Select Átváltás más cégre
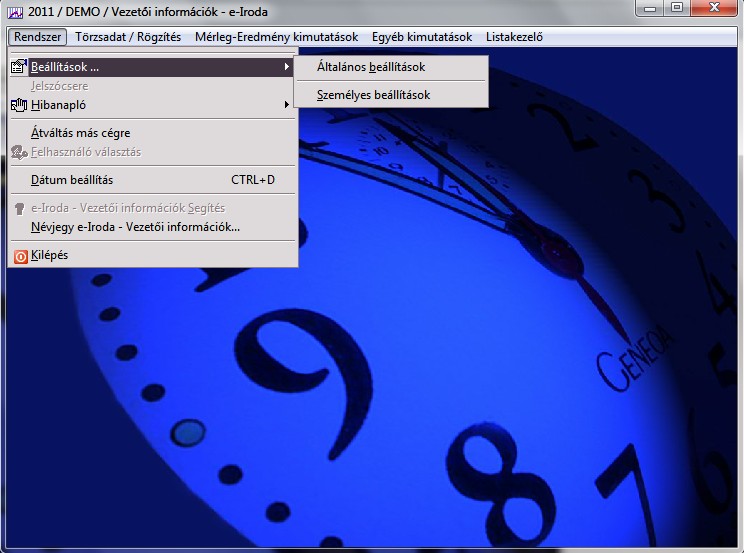 [x=81, y=133]
